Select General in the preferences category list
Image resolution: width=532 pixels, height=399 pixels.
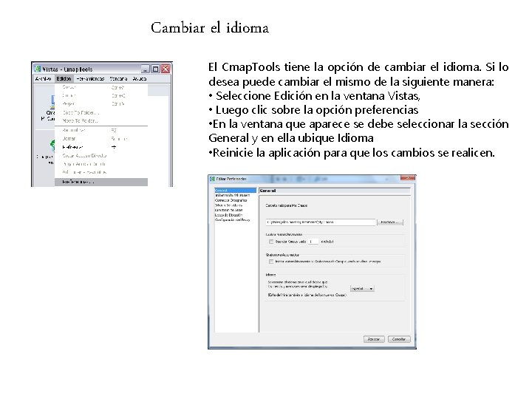pyautogui.click(x=236, y=191)
